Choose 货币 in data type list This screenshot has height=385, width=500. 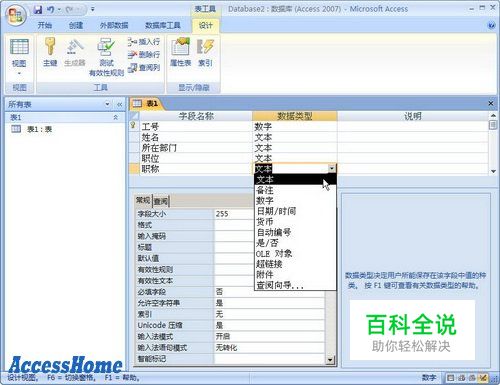[295, 222]
